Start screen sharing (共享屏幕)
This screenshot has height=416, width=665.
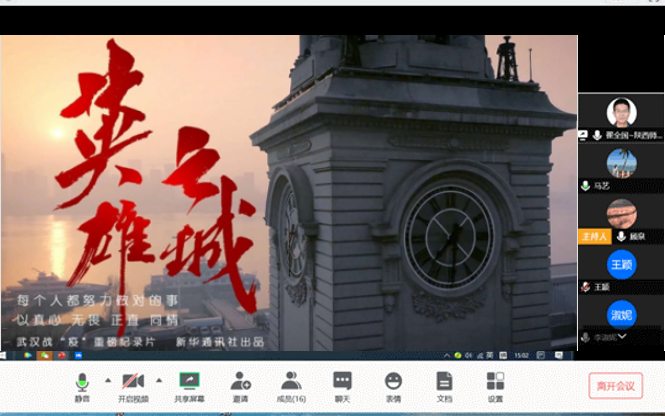(188, 385)
